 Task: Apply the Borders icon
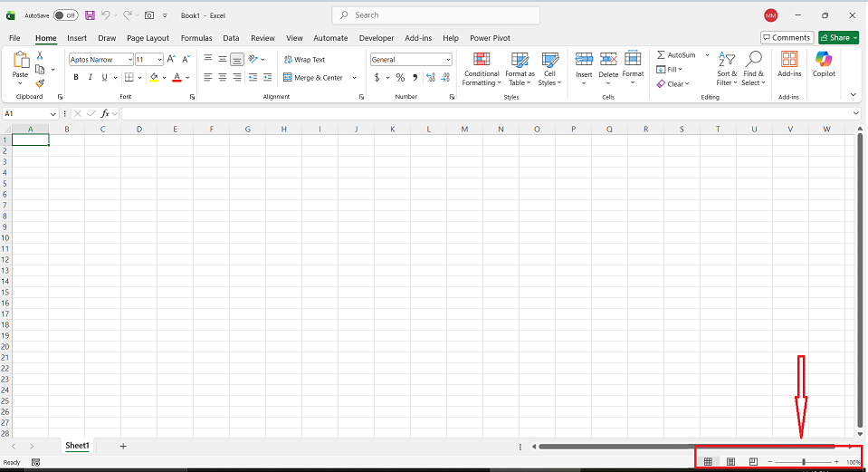(x=129, y=78)
